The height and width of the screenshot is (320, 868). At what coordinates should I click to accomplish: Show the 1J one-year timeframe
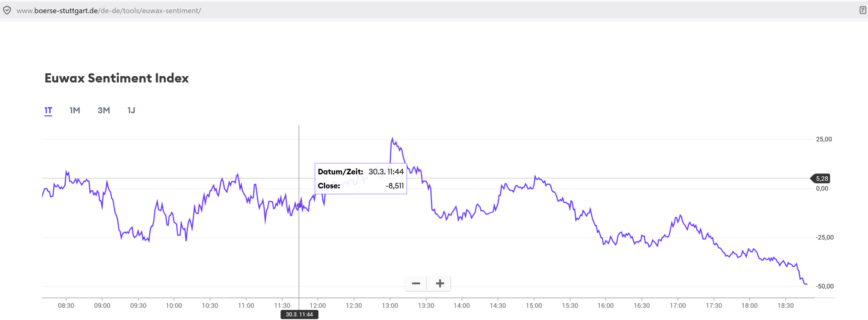[x=131, y=110]
